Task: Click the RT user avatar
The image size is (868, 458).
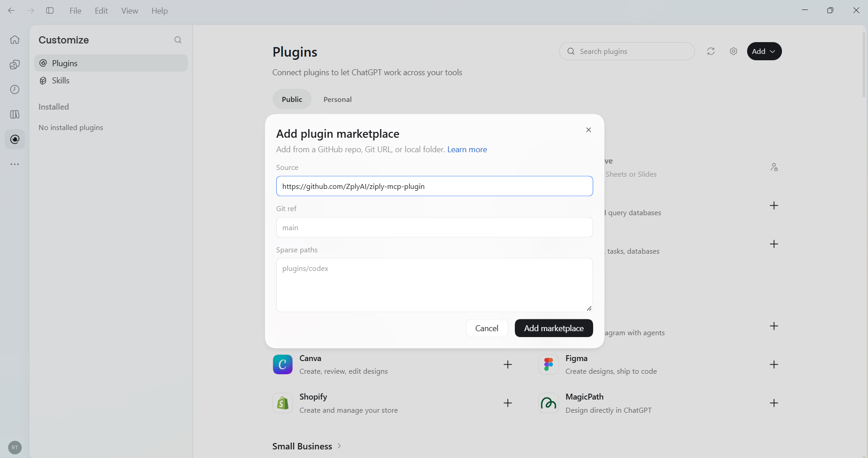Action: [15, 448]
